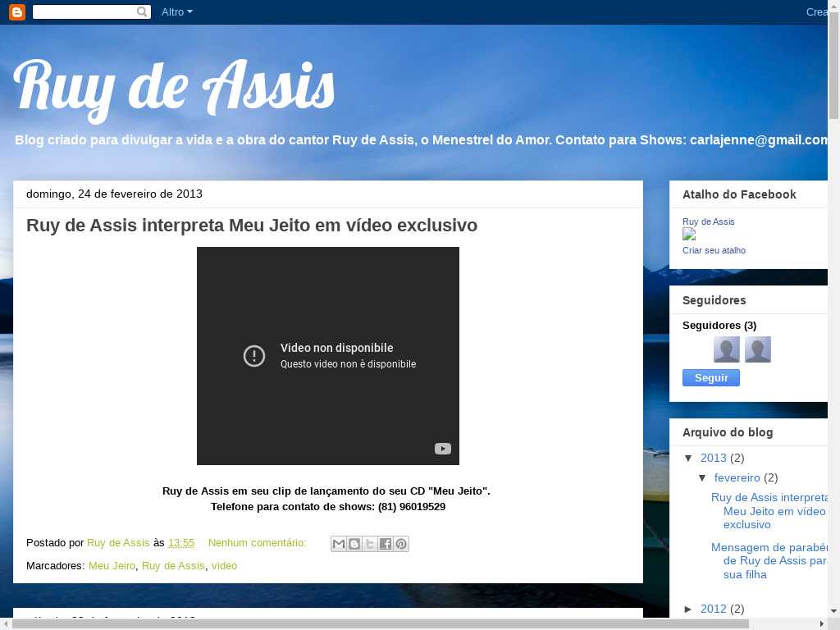Screen dimensions: 840x630
Task: Click the Blogger logo icon
Action: [17, 11]
